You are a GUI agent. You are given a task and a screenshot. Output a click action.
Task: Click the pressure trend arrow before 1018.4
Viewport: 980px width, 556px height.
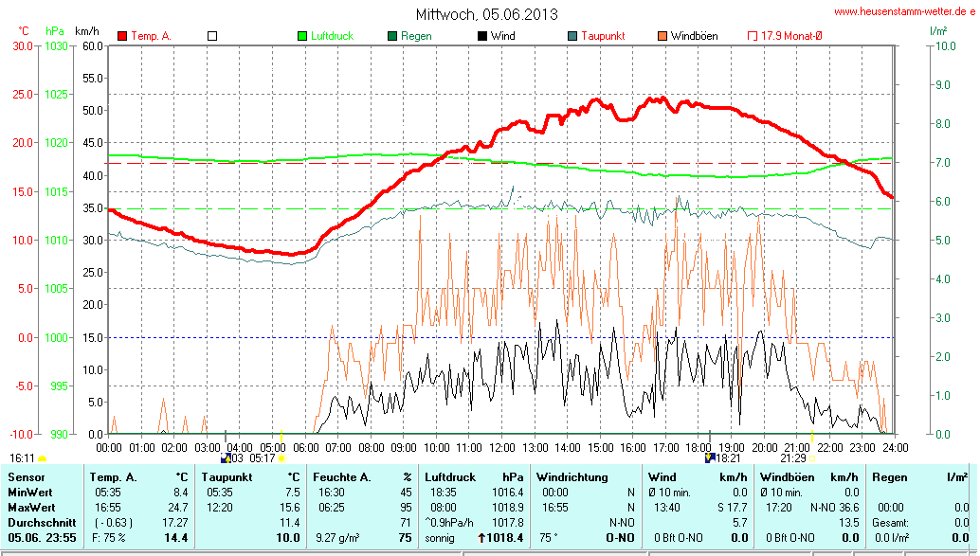[x=481, y=538]
